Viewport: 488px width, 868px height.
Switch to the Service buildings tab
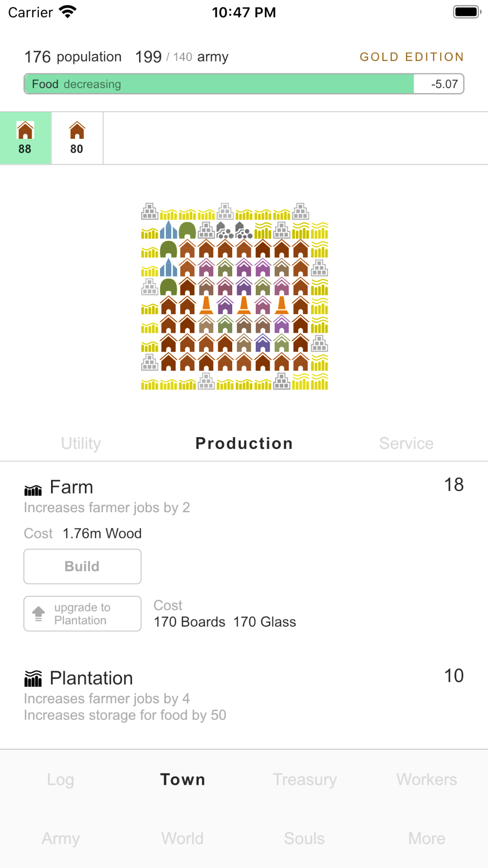coord(406,443)
